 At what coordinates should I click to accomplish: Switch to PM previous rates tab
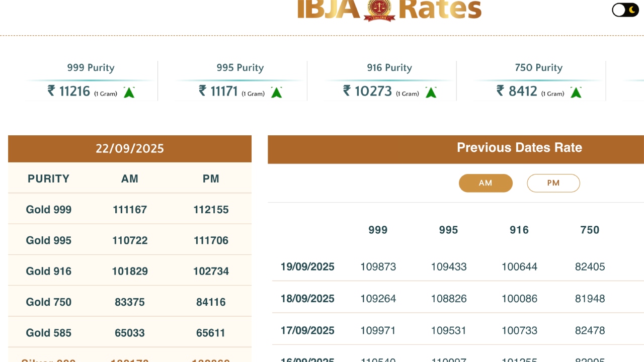pyautogui.click(x=553, y=183)
